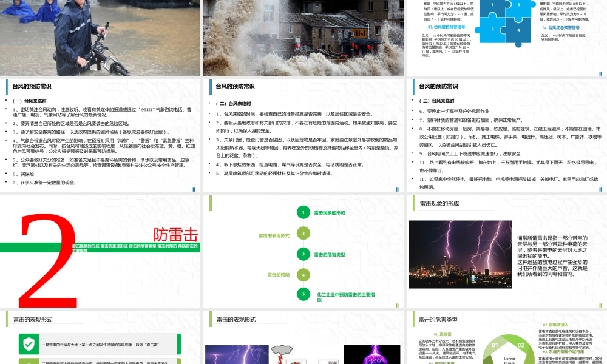
Task: Click green circle number 5
Action: click(303, 294)
